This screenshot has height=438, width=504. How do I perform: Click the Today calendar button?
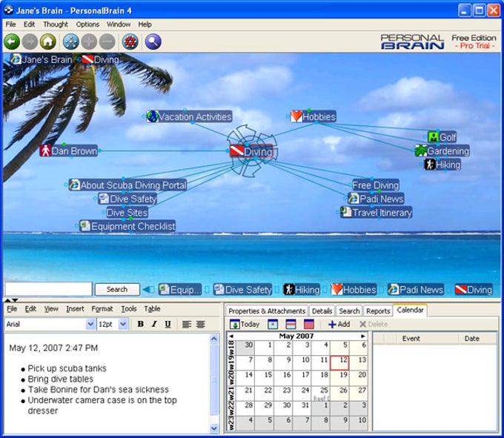pos(245,325)
